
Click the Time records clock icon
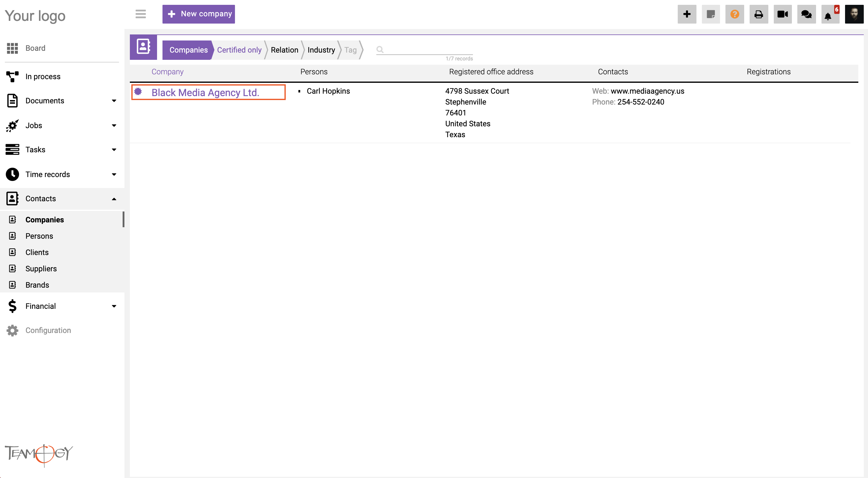tap(12, 174)
